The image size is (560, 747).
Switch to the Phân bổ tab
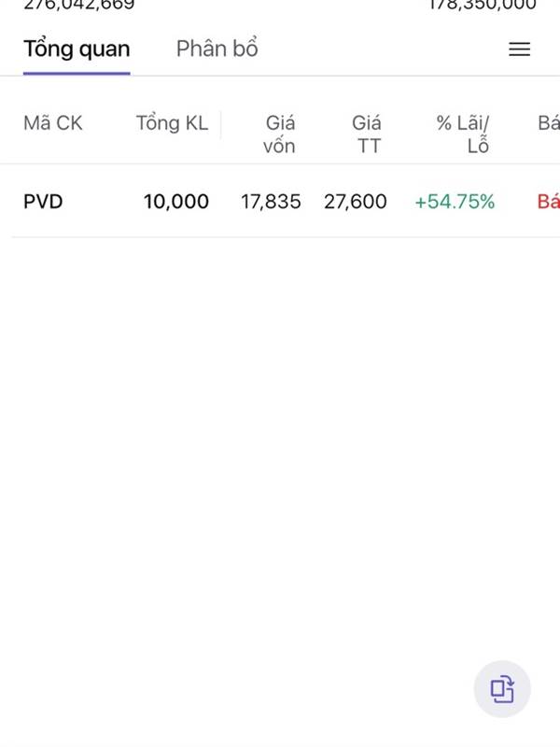217,49
